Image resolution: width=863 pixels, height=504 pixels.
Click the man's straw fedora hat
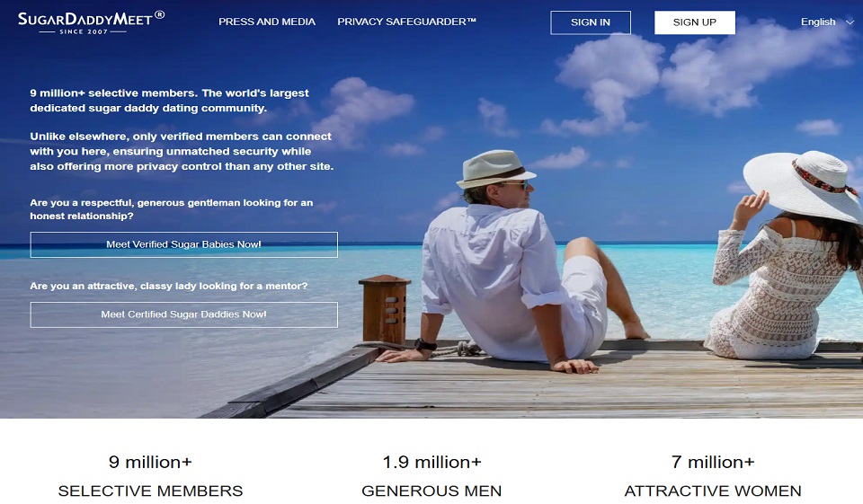pyautogui.click(x=494, y=168)
